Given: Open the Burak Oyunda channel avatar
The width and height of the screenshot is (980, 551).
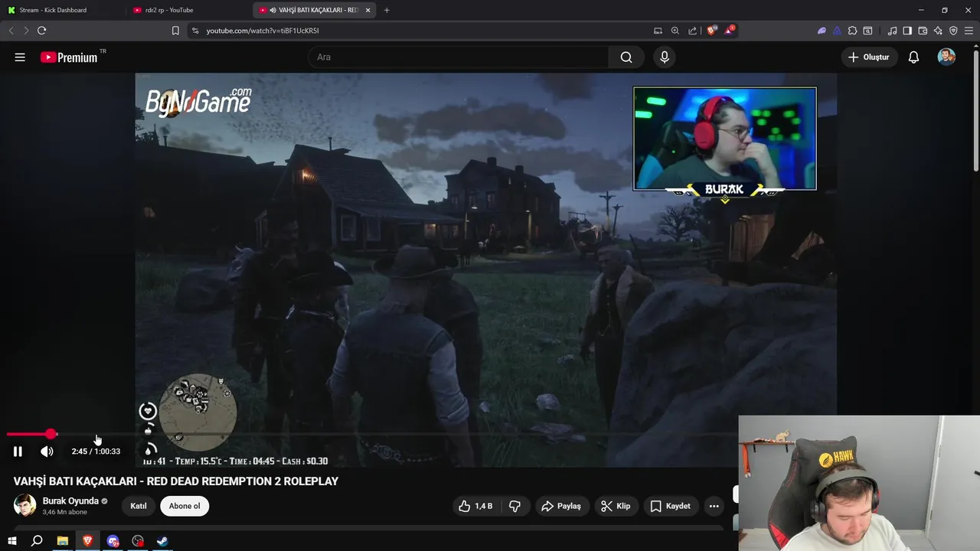Looking at the screenshot, I should point(24,506).
